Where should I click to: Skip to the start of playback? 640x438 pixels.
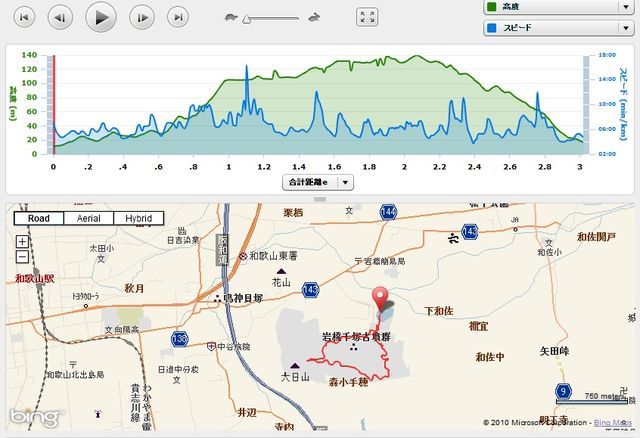[x=25, y=17]
